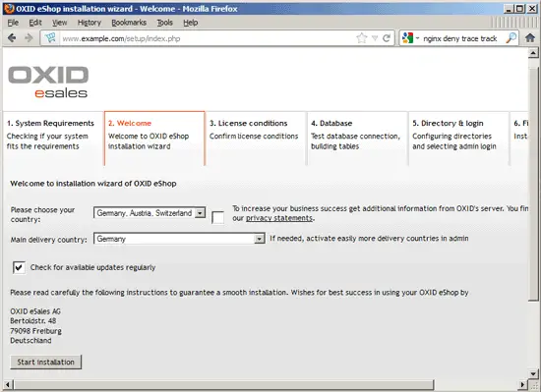Screen dimensions: 541x392
Task: Click the OXID esales logo
Action: tap(48, 82)
